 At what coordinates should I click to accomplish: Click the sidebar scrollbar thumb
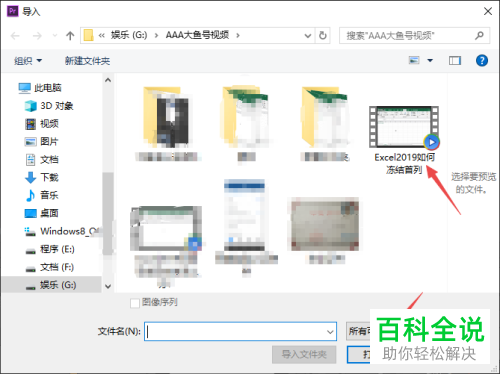click(108, 213)
